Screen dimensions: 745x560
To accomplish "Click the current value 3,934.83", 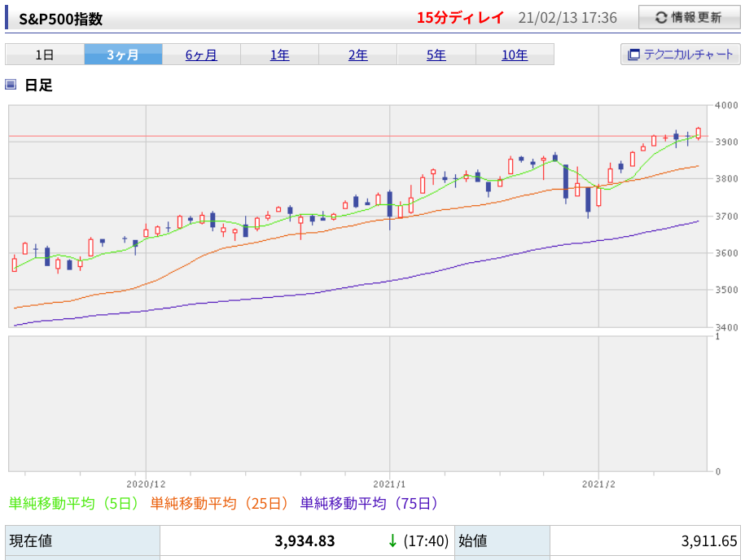I will 305,540.
